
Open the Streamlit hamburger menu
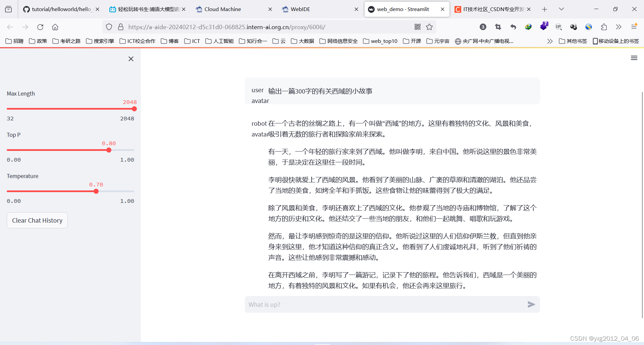coord(634,58)
